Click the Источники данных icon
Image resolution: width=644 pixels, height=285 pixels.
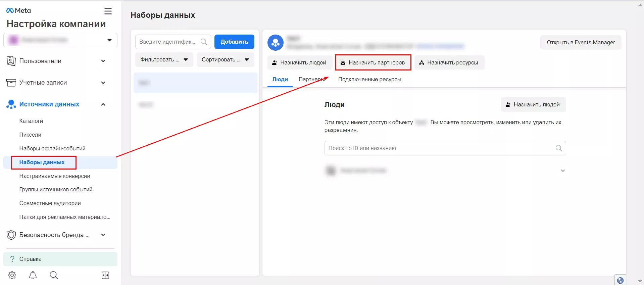coord(11,104)
